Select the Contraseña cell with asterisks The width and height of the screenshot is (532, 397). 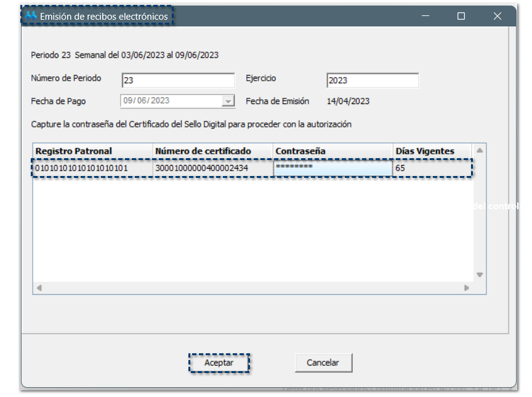point(332,168)
